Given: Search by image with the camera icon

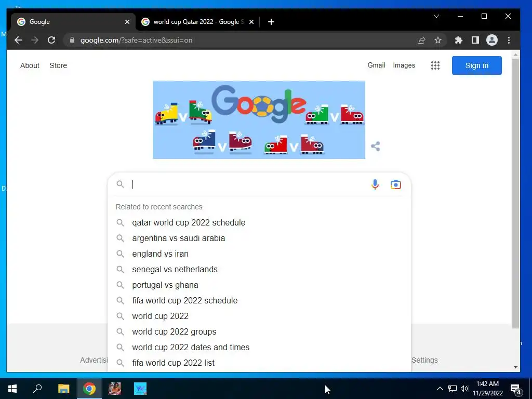Looking at the screenshot, I should (395, 184).
